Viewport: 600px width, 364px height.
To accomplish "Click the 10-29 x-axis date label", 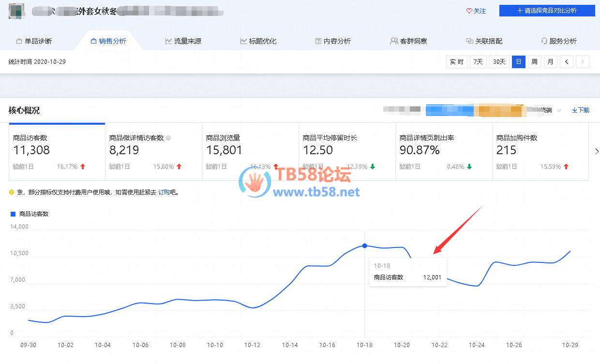I will point(570,345).
